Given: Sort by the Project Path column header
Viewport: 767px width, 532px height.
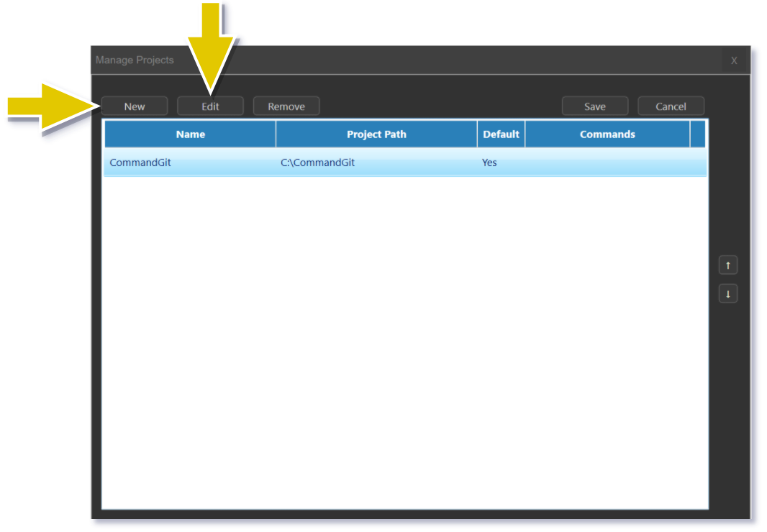Looking at the screenshot, I should (x=376, y=134).
